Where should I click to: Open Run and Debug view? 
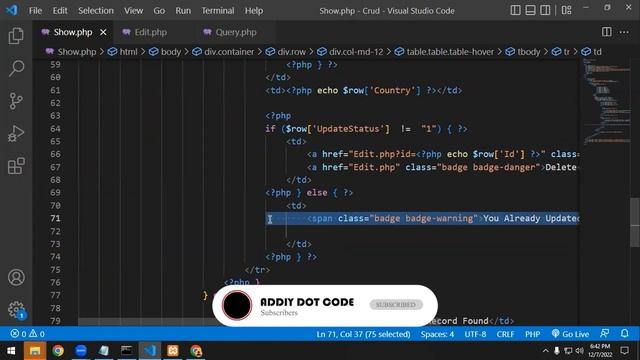pos(16,133)
